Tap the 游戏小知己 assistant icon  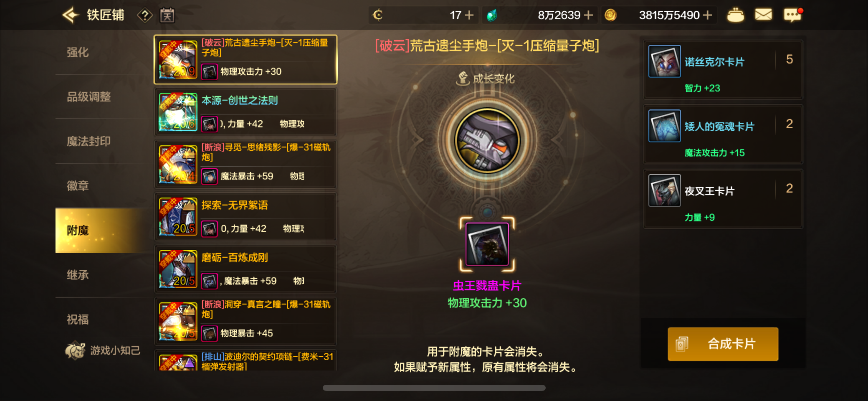(75, 350)
